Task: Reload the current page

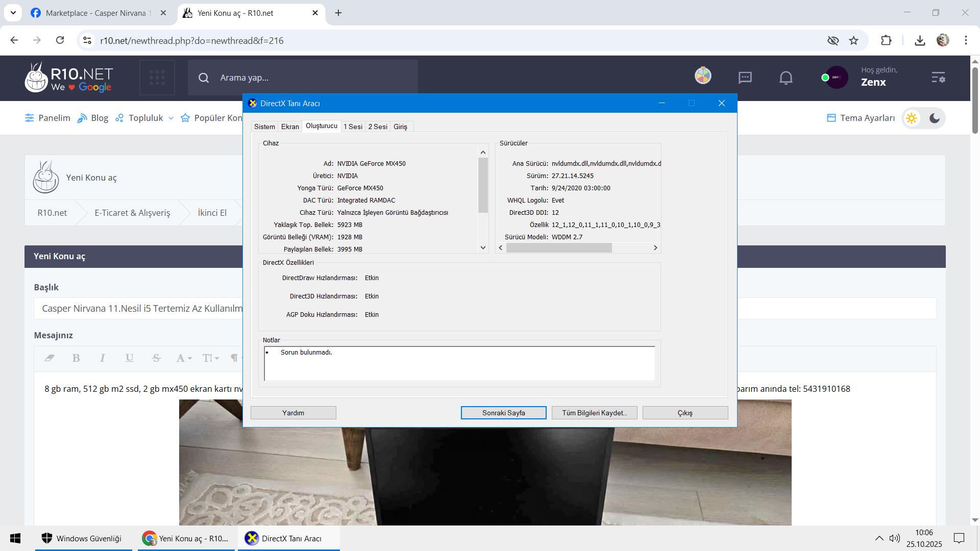Action: (60, 40)
